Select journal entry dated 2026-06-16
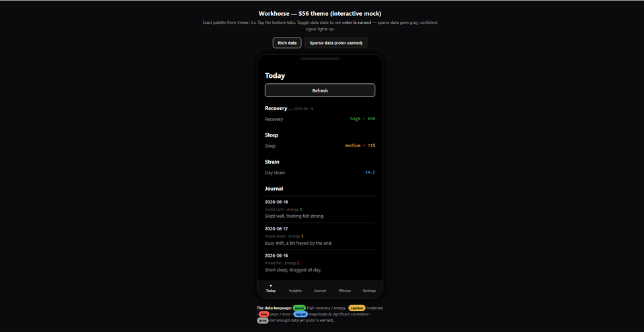The height and width of the screenshot is (332, 644). 320,263
